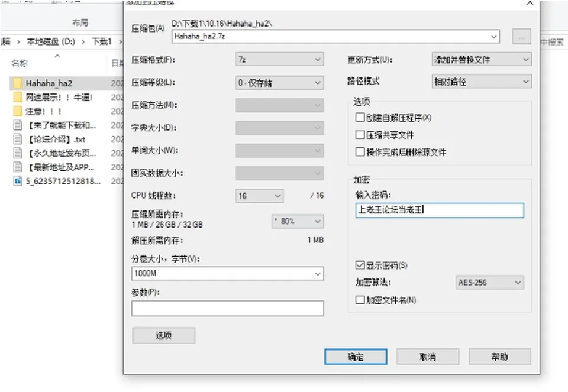The image size is (568, 392).
Task: Click the 【论坛介绍】.txt file icon
Action: [x=17, y=139]
